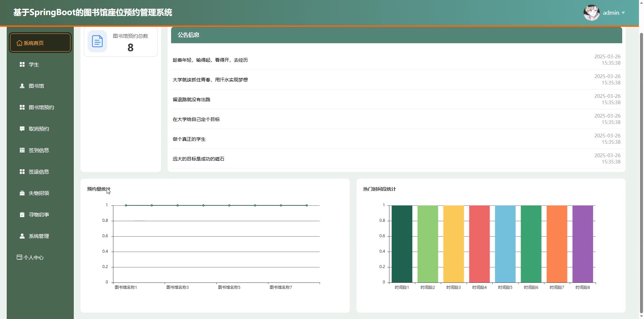Image resolution: width=644 pixels, height=319 pixels.
Task: Expand the 图书馆预约 sidebar menu
Action: pyautogui.click(x=41, y=107)
